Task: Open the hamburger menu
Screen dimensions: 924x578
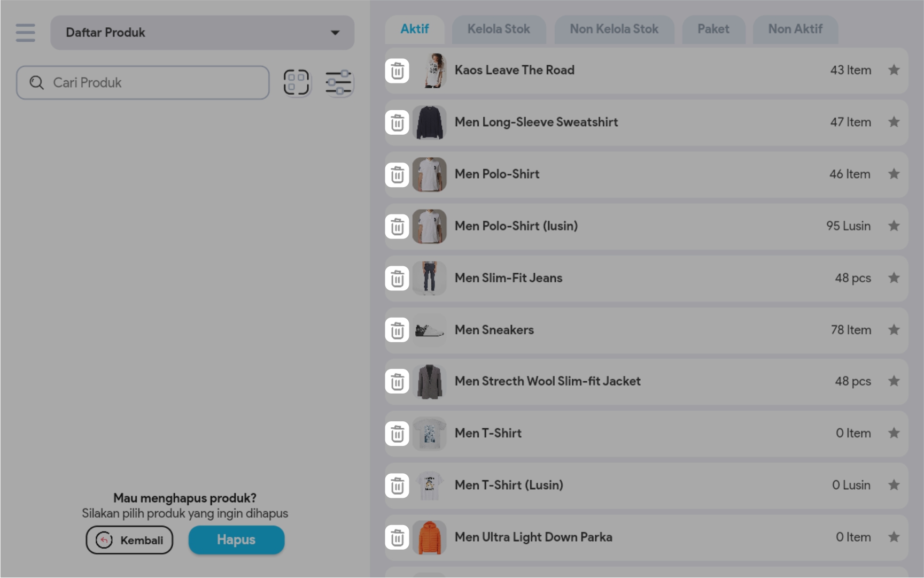Action: 25,33
